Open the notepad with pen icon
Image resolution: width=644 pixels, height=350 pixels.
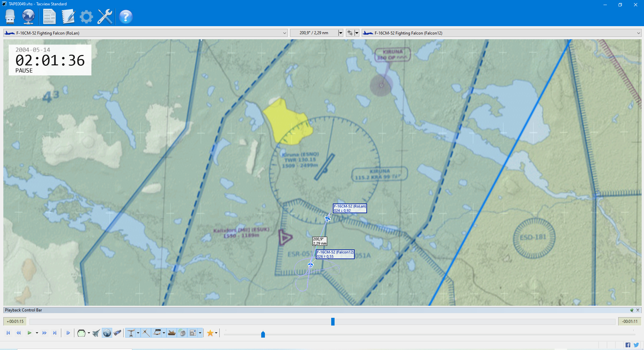[x=68, y=16]
